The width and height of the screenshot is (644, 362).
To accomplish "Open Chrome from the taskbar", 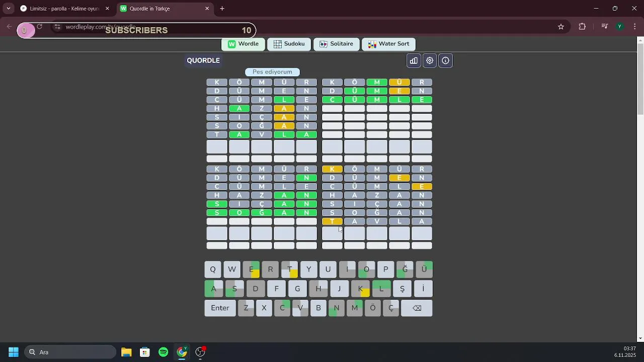I will point(182,352).
